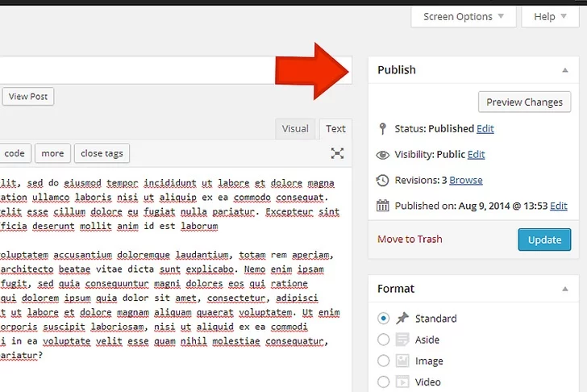Browse the post revisions link
587x392 pixels.
[x=466, y=180]
